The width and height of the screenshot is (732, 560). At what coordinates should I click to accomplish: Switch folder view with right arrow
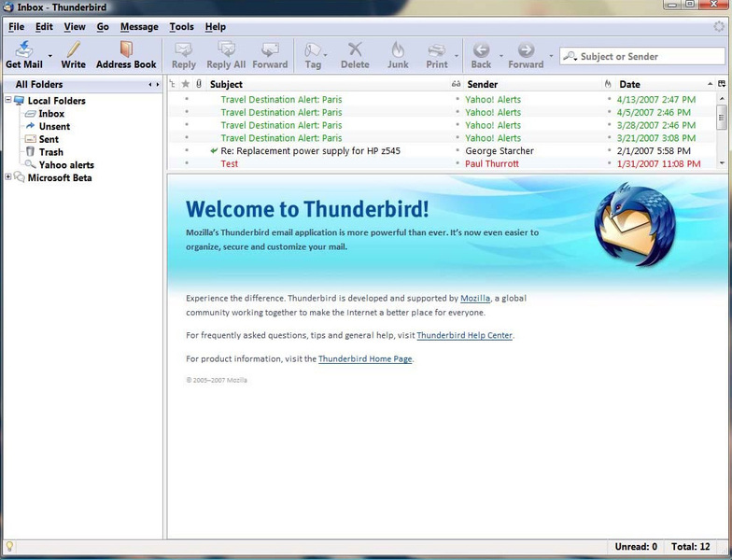pyautogui.click(x=157, y=84)
